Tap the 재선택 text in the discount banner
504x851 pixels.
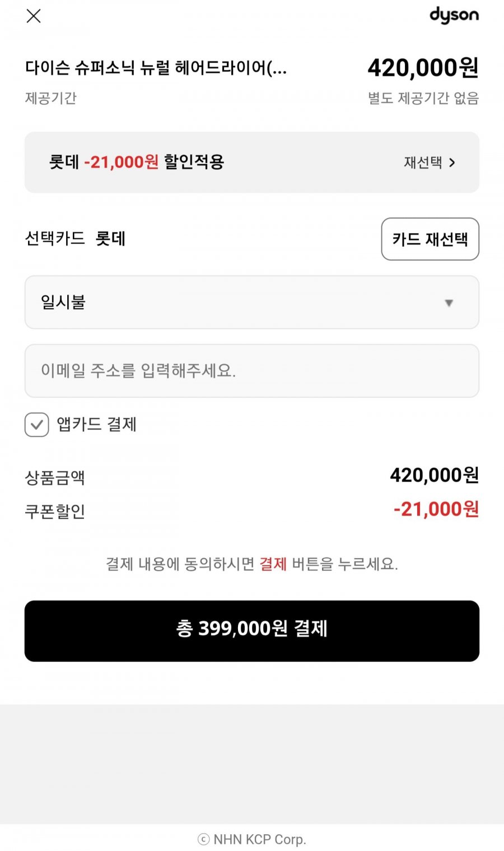[x=423, y=162]
